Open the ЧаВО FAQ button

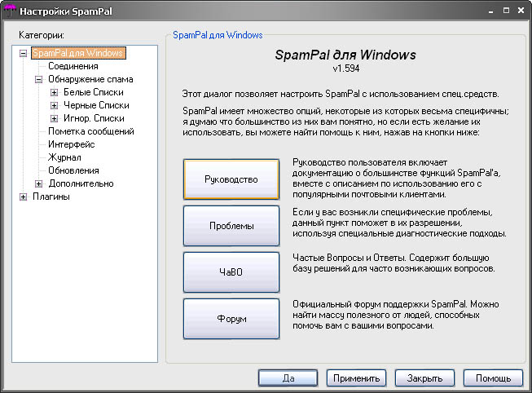click(231, 272)
